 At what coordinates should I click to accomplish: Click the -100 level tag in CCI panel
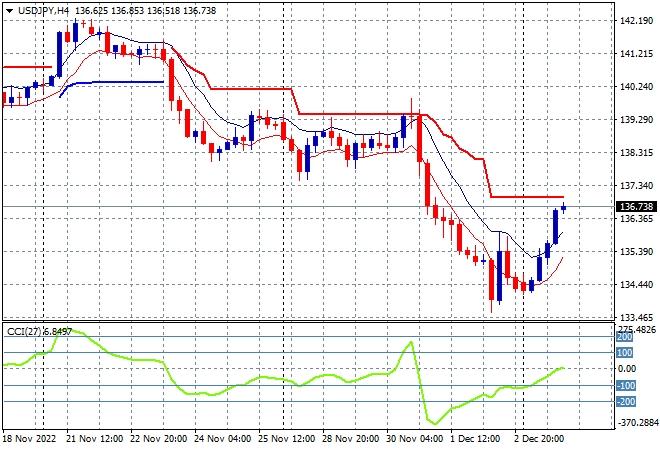tap(625, 386)
